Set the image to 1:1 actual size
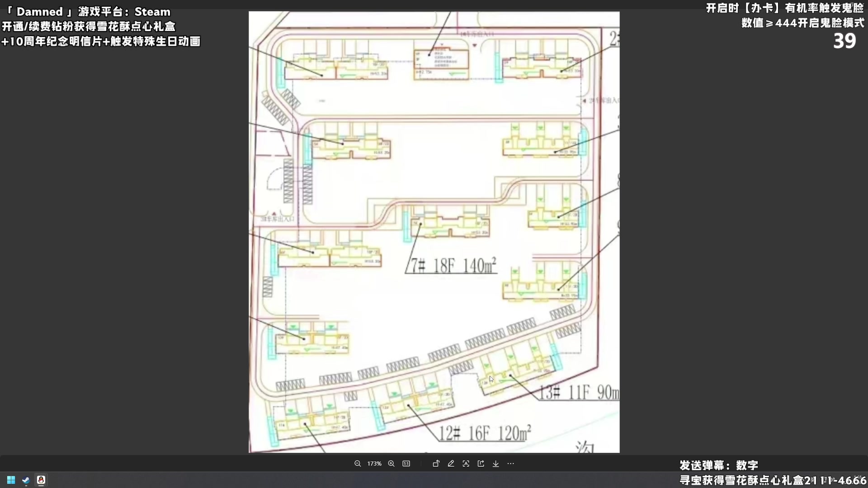The width and height of the screenshot is (868, 488). pos(406,464)
